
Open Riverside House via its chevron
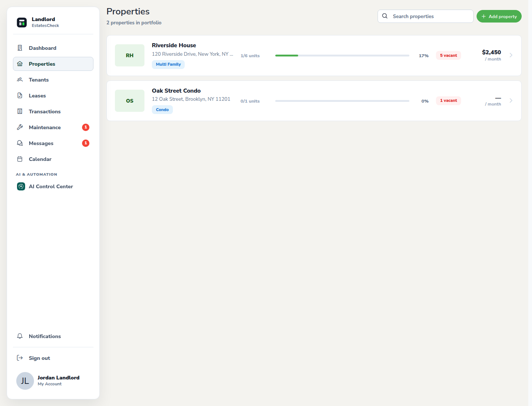pos(511,55)
